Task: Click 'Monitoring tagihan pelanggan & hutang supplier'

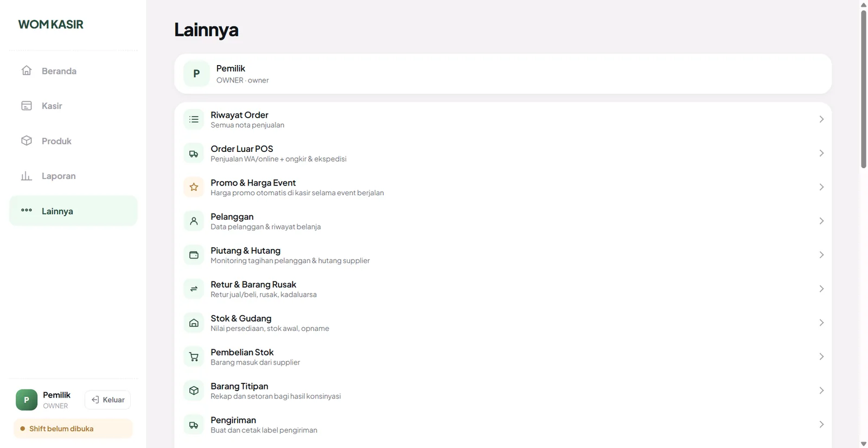Action: [290, 260]
